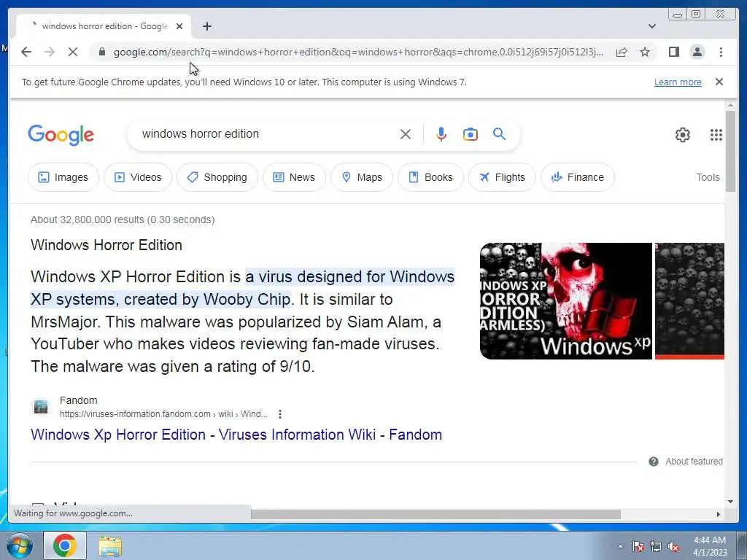Submit search with the magnifier icon
This screenshot has height=560, width=747.
point(499,134)
